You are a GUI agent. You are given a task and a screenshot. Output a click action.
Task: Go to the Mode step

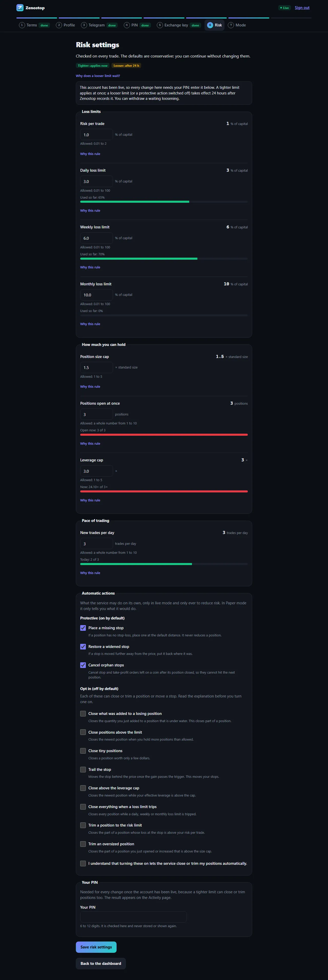pos(237,25)
